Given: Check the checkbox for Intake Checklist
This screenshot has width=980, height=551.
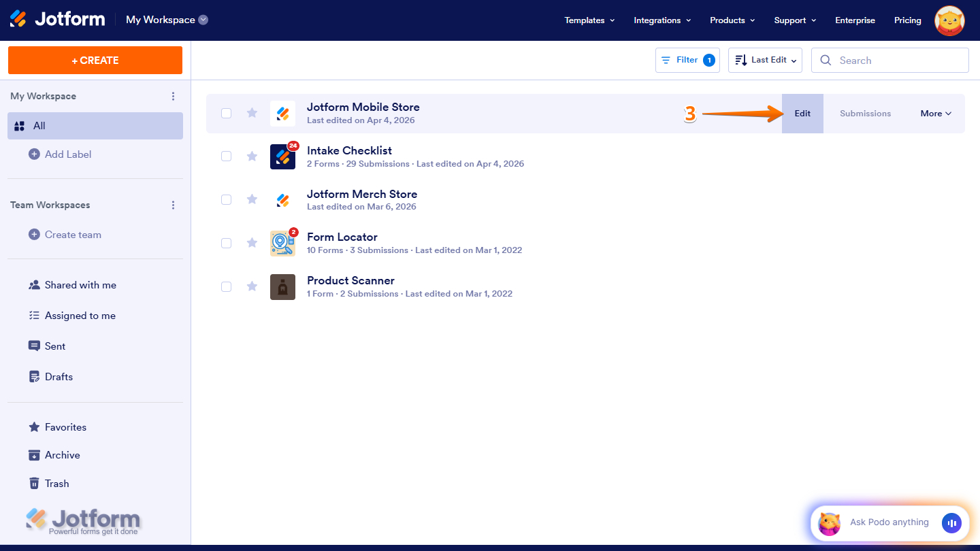Looking at the screenshot, I should tap(226, 156).
